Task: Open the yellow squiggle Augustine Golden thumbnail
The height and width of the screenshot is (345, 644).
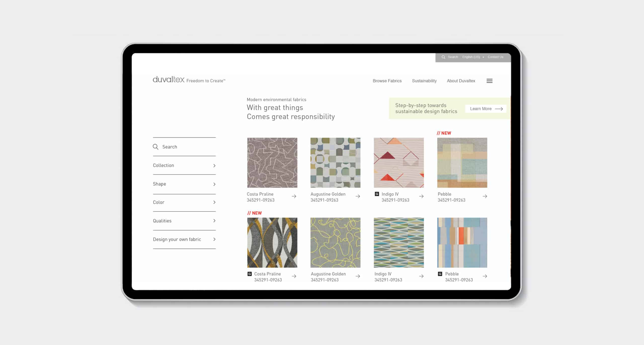Action: (335, 243)
